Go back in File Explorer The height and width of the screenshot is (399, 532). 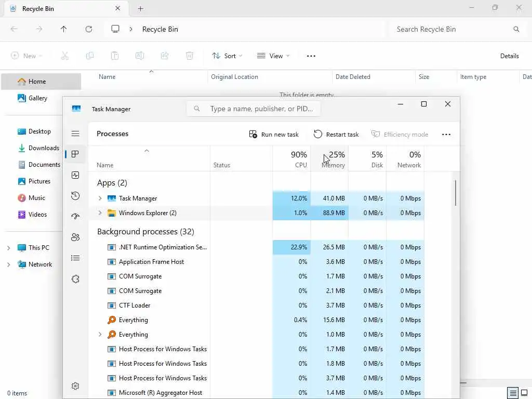[14, 29]
